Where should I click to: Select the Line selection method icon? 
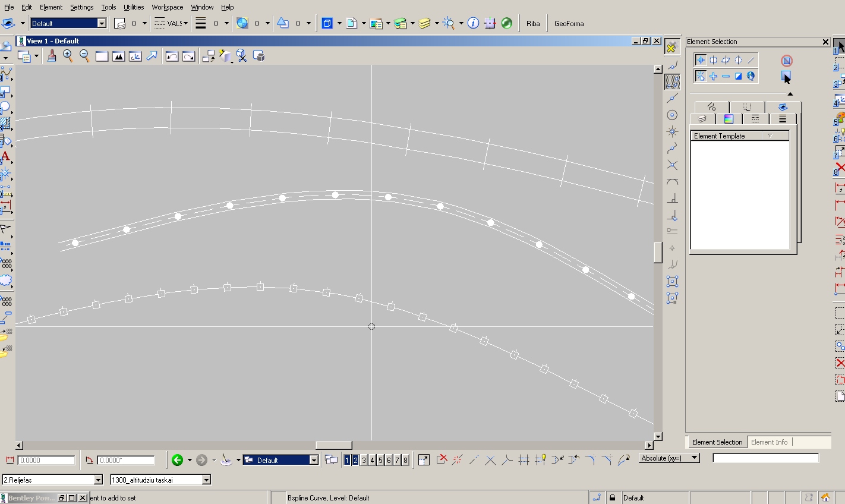[751, 60]
